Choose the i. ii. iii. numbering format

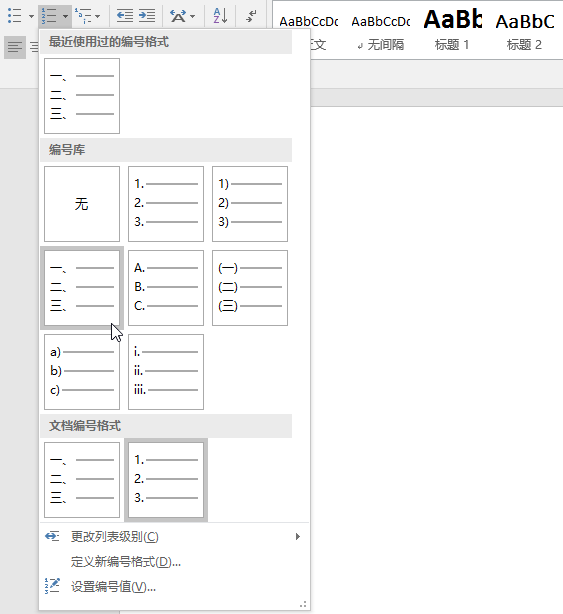point(166,372)
